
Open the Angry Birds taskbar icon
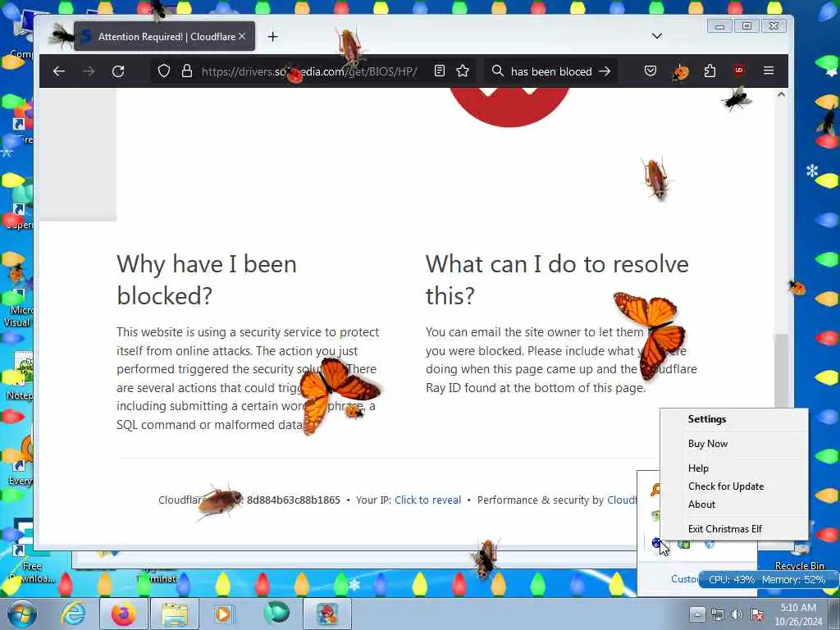[x=326, y=614]
